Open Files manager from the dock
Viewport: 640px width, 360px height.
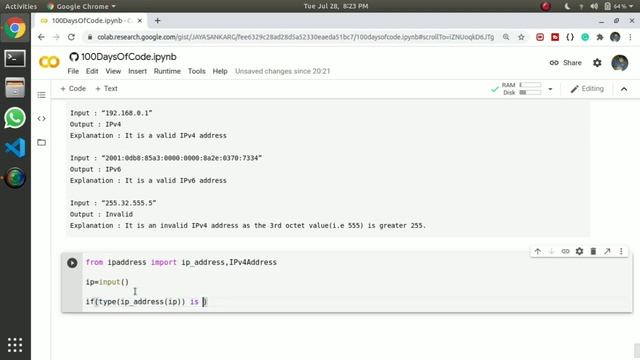point(15,88)
